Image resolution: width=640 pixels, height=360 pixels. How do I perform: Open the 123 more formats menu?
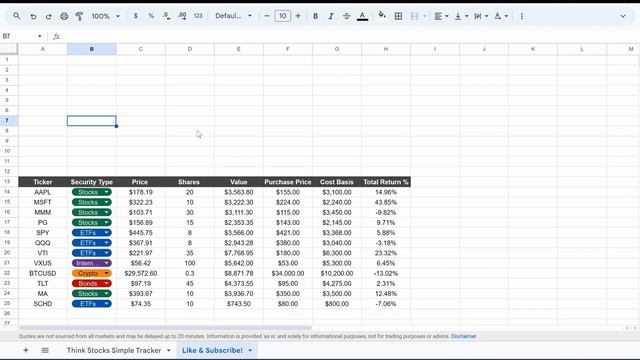point(198,16)
